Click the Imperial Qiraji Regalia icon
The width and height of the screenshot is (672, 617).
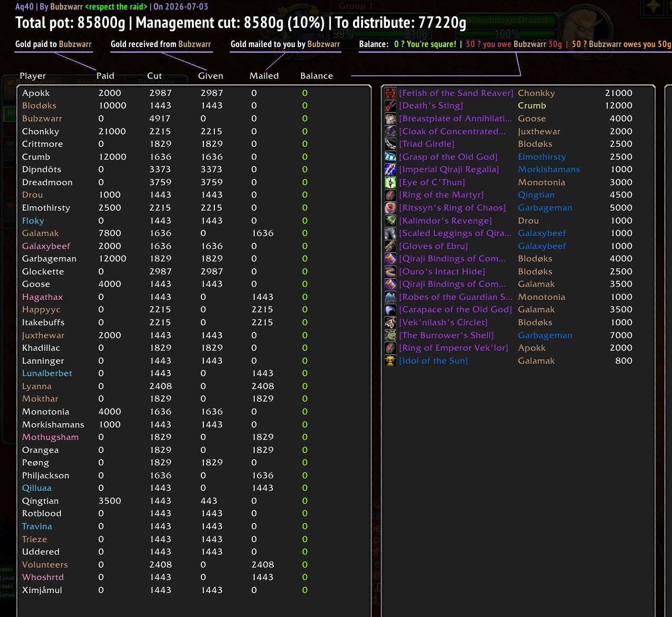click(x=390, y=169)
